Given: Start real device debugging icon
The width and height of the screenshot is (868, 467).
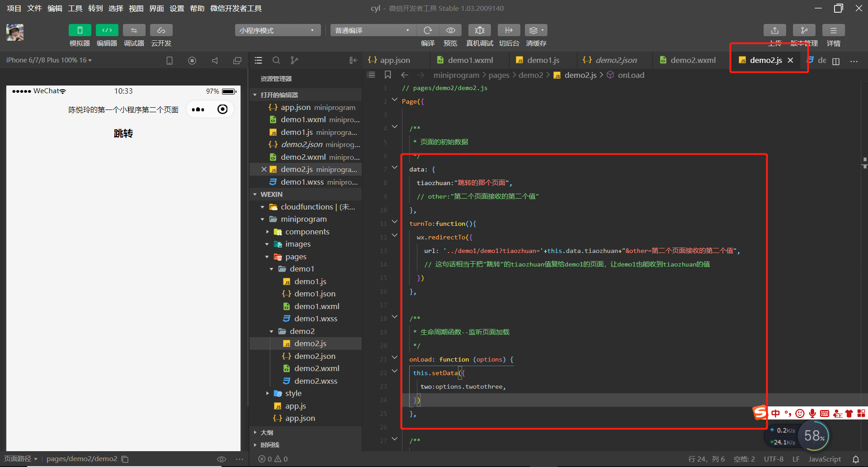Looking at the screenshot, I should [x=480, y=30].
